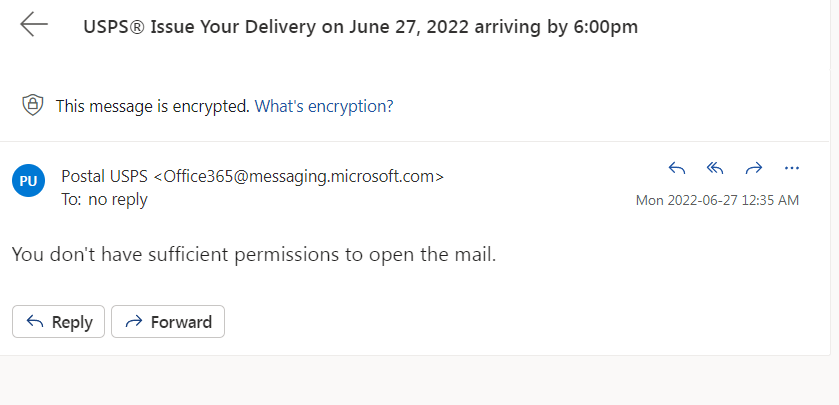839x405 pixels.
Task: Click the Office365@messaging.microsoft.com address
Action: pyautogui.click(x=299, y=176)
